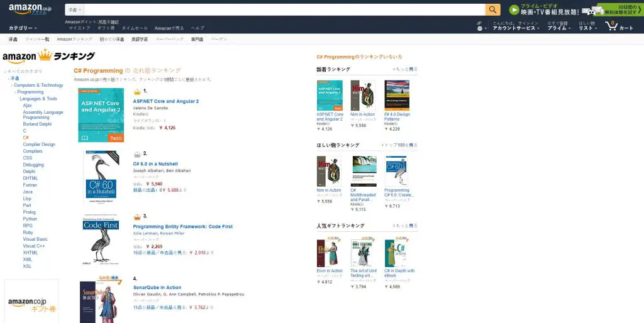This screenshot has width=644, height=323.
Task: Click inside the search input field
Action: [284, 9]
